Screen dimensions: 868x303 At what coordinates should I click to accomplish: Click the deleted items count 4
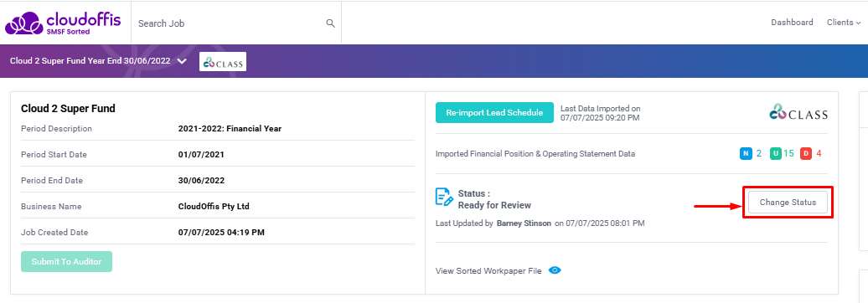pos(819,154)
